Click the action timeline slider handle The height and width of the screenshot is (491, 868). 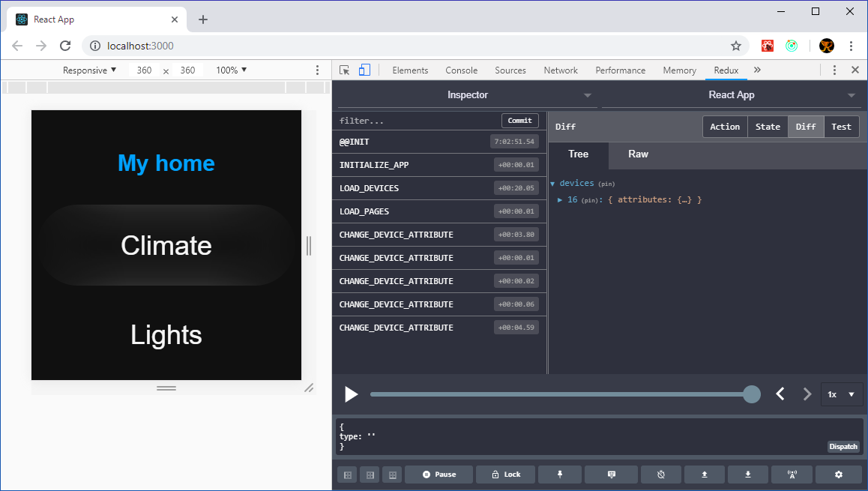pyautogui.click(x=751, y=394)
